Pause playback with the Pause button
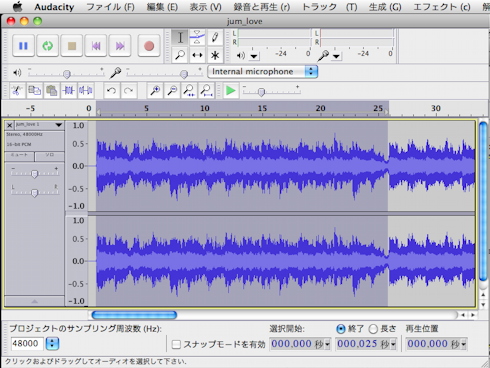490x368 pixels. 23,46
